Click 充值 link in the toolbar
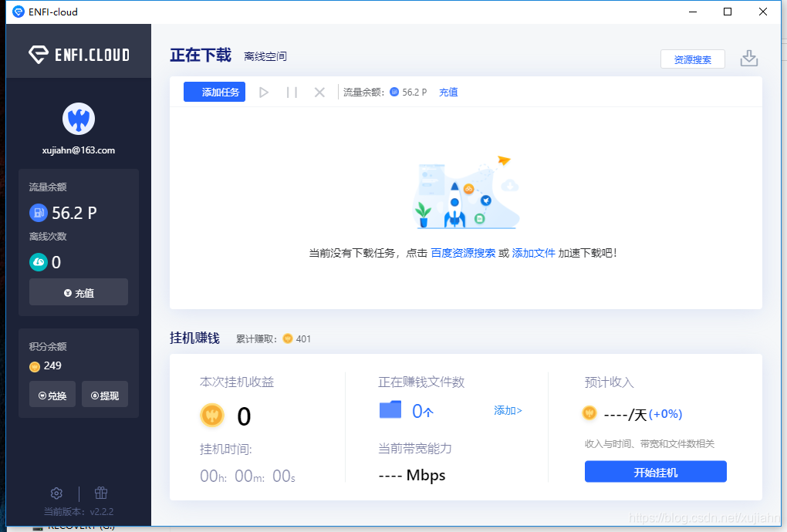The image size is (787, 532). [448, 93]
